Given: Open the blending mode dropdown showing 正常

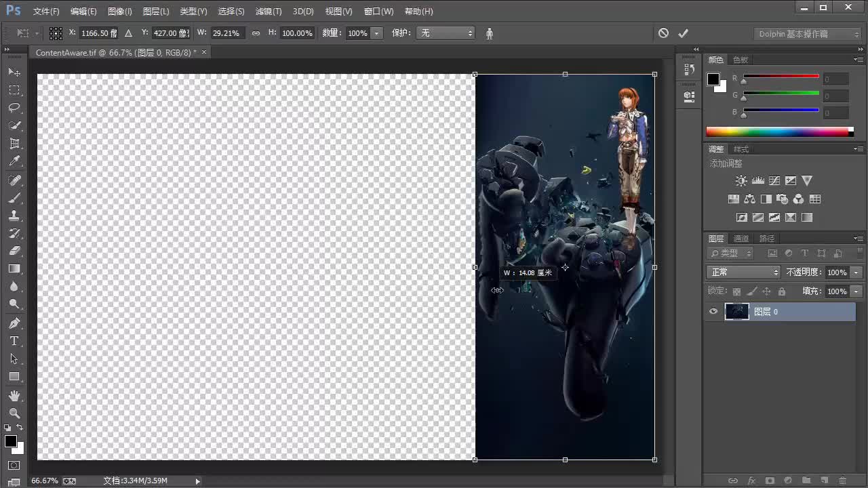Looking at the screenshot, I should point(743,272).
